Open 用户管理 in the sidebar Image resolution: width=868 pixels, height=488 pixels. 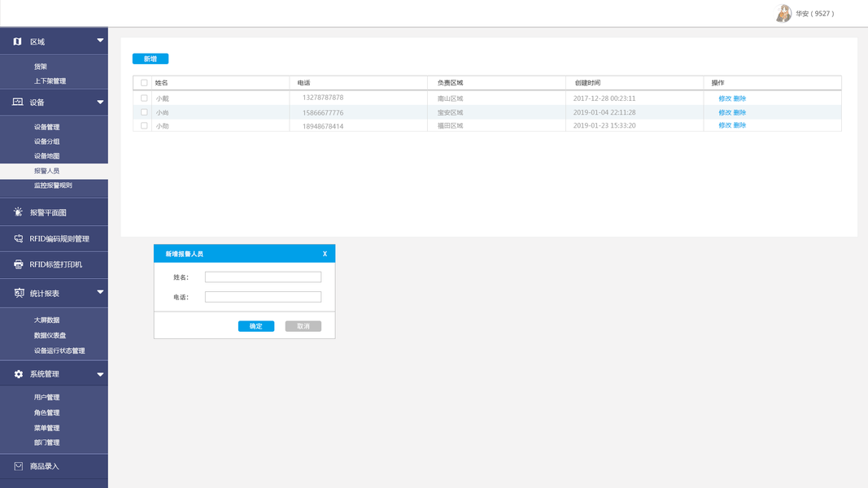pos(46,397)
